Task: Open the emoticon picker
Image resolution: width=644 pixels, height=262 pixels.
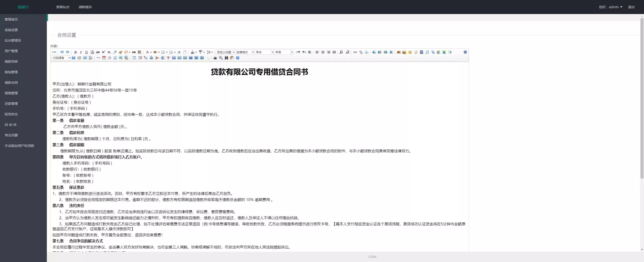Action: (410, 52)
